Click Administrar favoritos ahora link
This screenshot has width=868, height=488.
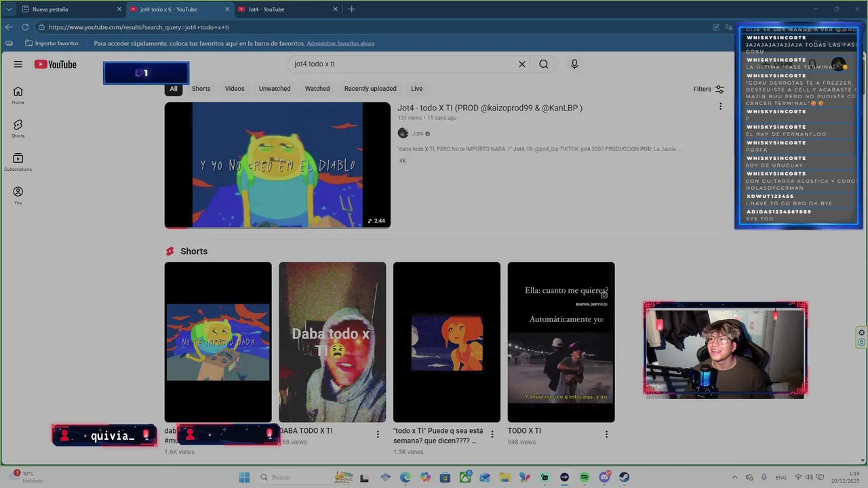point(340,43)
